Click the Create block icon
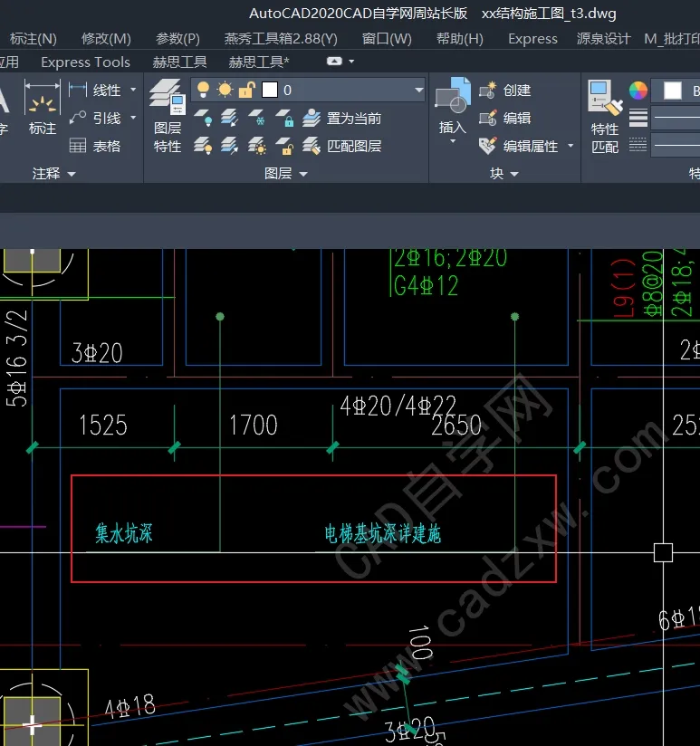The height and width of the screenshot is (746, 700). tap(488, 90)
